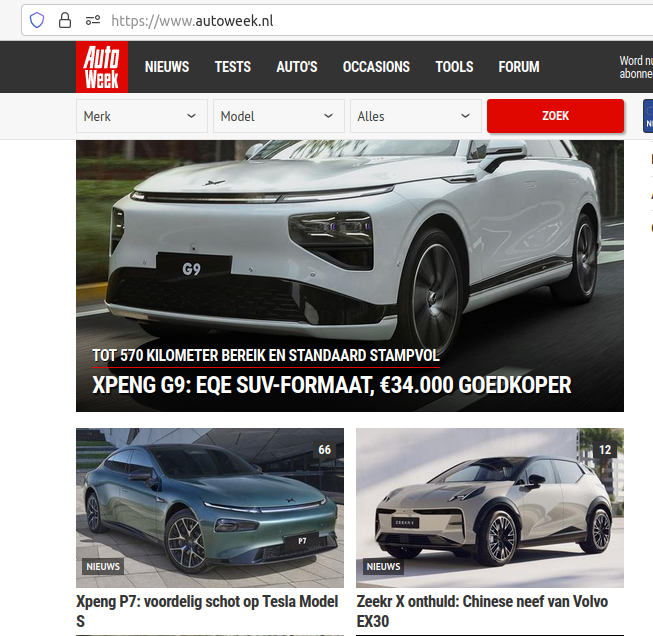Open the TOOLS menu

coord(454,67)
